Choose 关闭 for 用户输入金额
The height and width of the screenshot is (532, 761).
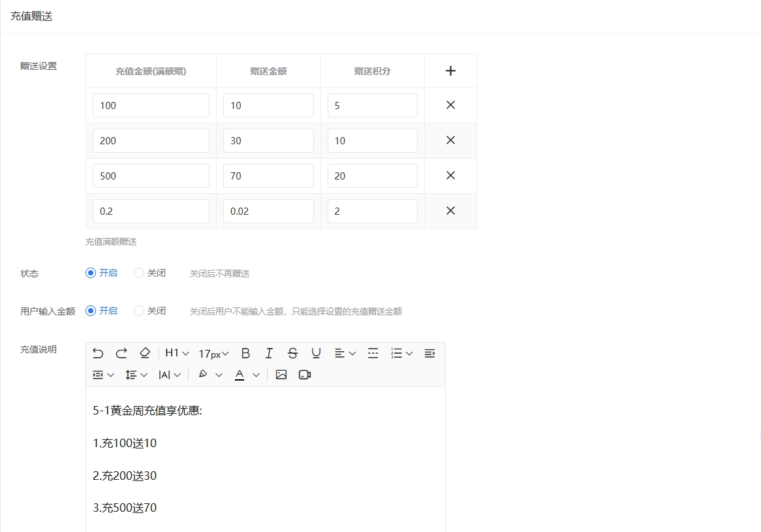[139, 311]
